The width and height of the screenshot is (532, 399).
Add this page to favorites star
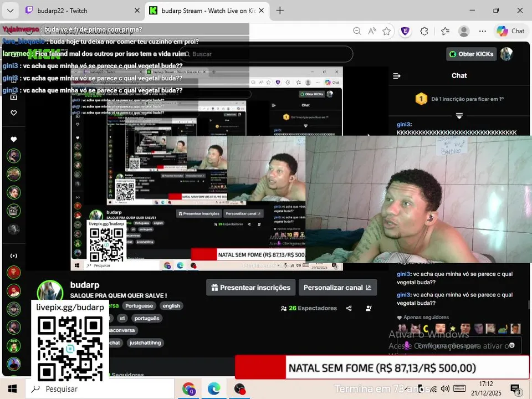386,31
